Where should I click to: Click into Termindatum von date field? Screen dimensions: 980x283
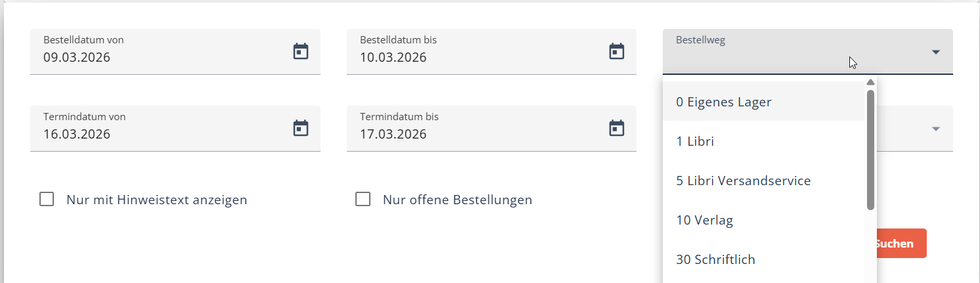pyautogui.click(x=158, y=134)
